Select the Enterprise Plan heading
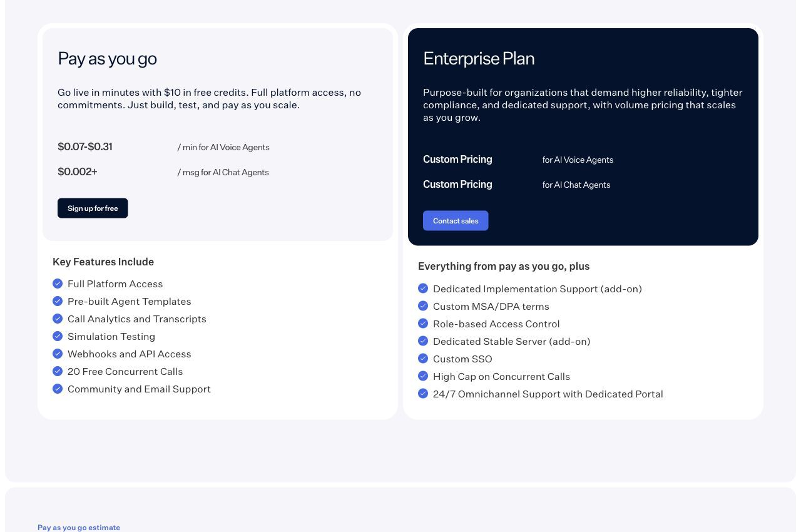The height and width of the screenshot is (532, 801). 479,58
